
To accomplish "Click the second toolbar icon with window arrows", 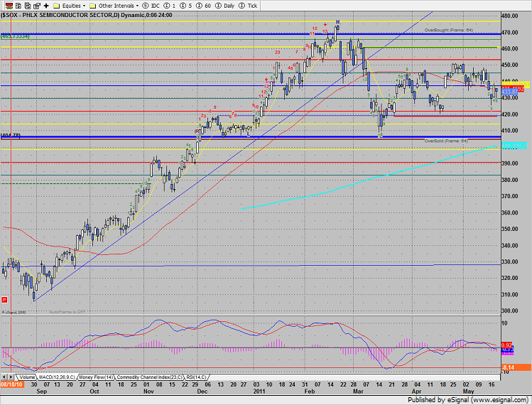I will point(18,6).
